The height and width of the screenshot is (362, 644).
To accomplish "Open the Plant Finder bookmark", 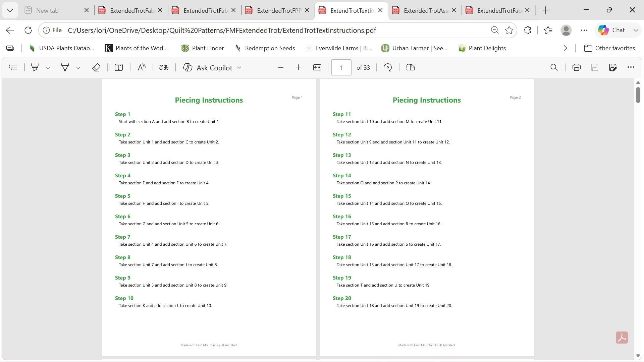I will [202, 48].
